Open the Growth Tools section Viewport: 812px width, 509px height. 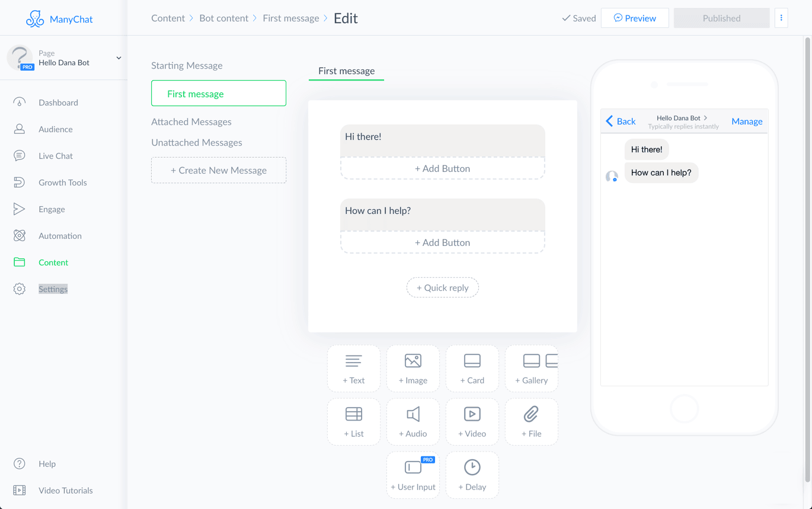tap(62, 182)
